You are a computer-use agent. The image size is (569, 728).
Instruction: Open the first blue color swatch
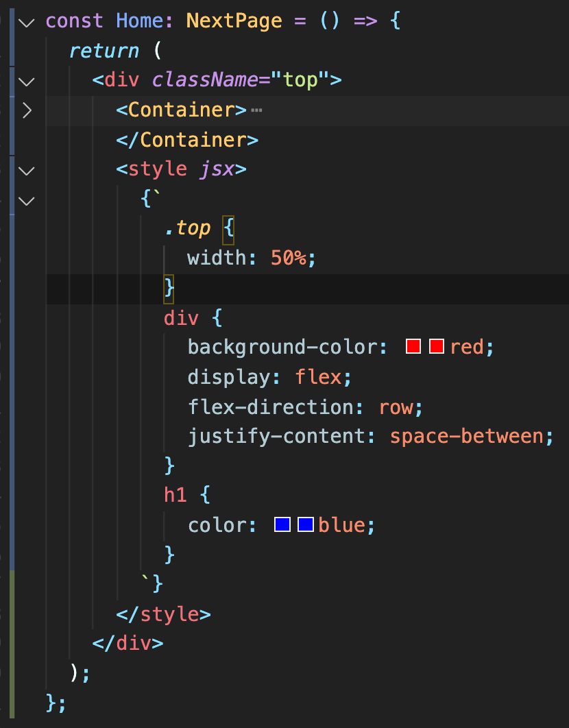click(282, 524)
